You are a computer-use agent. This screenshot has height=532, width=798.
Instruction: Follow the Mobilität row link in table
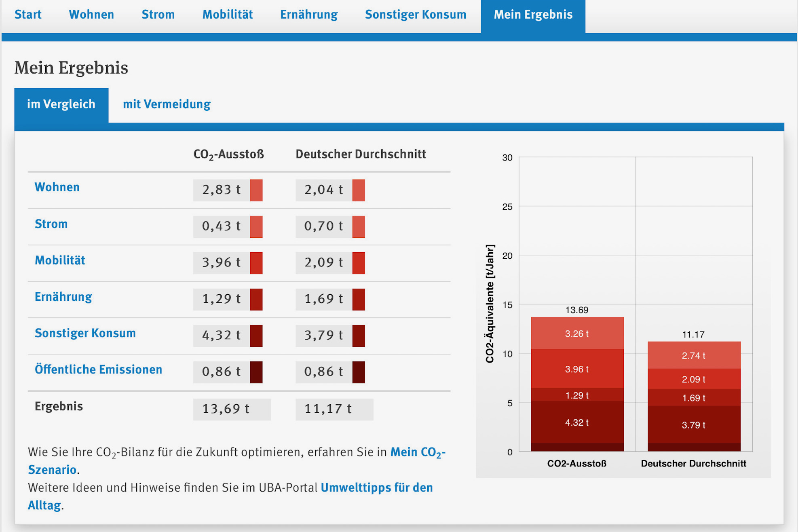pos(60,260)
